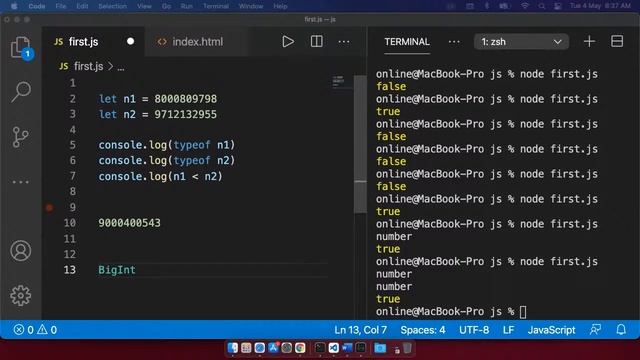Image resolution: width=640 pixels, height=360 pixels.
Task: Toggle the terminal panel layout icon
Action: [617, 41]
